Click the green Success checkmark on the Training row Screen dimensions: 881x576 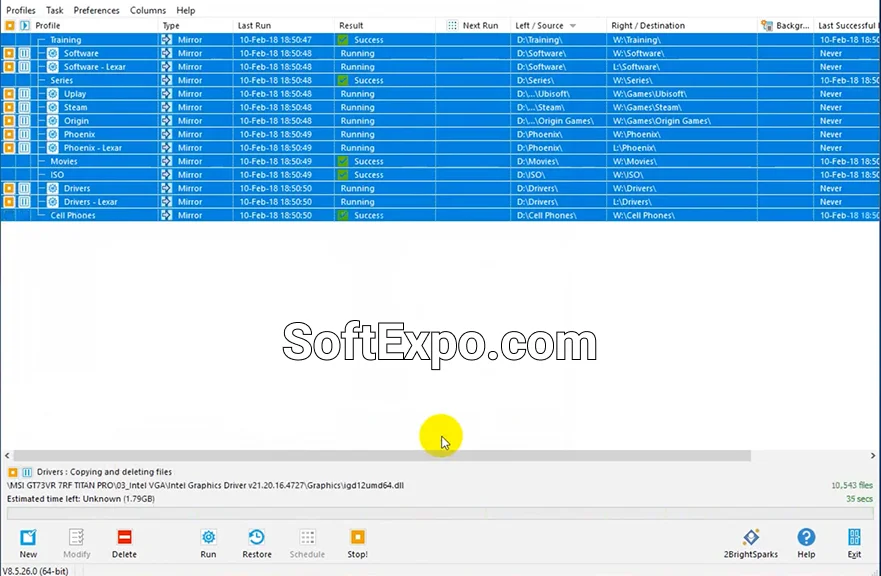coord(343,39)
